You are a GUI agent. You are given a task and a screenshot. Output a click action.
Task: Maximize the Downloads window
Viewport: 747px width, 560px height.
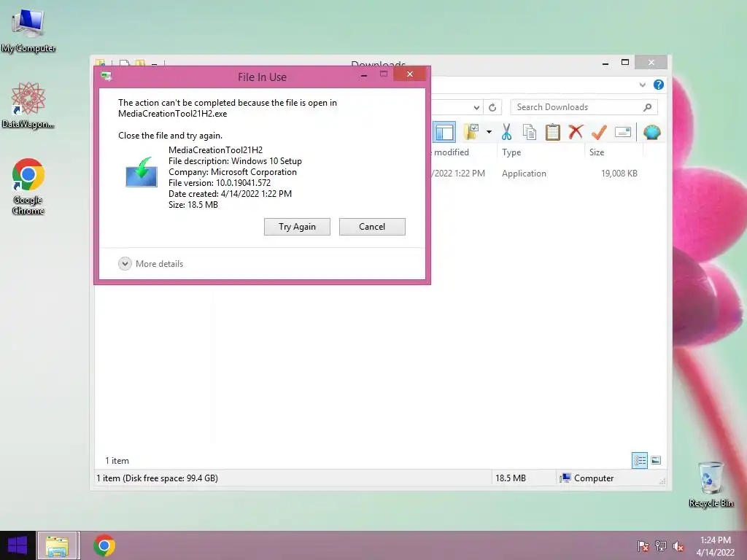pyautogui.click(x=625, y=63)
